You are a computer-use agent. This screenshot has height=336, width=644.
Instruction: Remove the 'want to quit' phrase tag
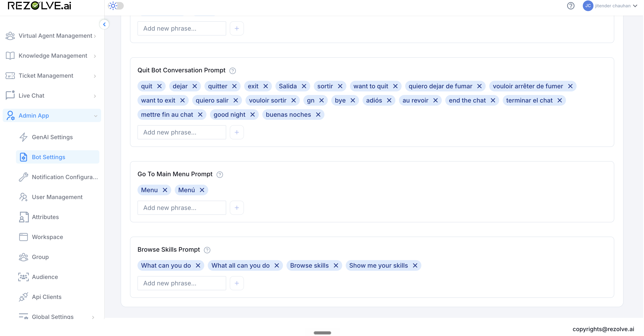395,86
